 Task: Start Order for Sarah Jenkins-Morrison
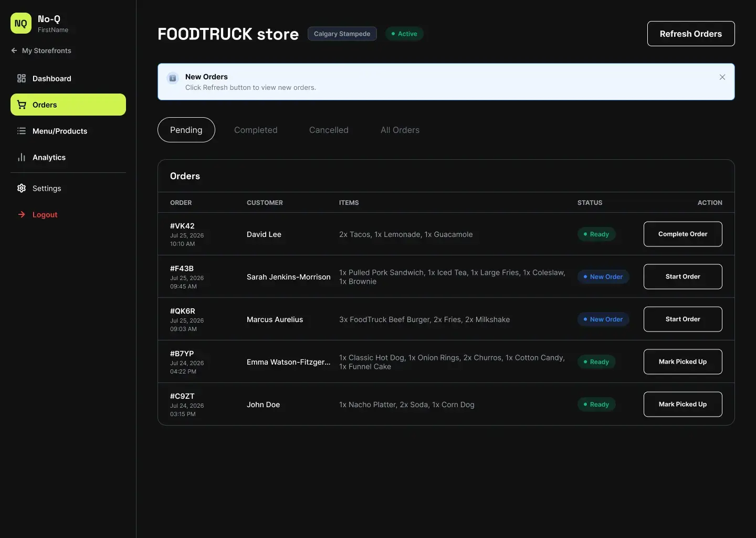[x=683, y=276]
